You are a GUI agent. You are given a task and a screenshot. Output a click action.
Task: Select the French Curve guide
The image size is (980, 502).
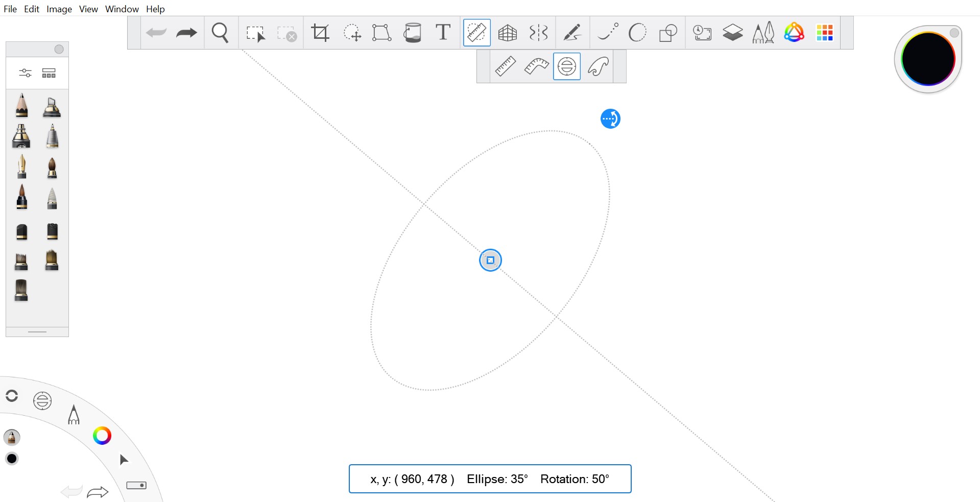tap(598, 66)
